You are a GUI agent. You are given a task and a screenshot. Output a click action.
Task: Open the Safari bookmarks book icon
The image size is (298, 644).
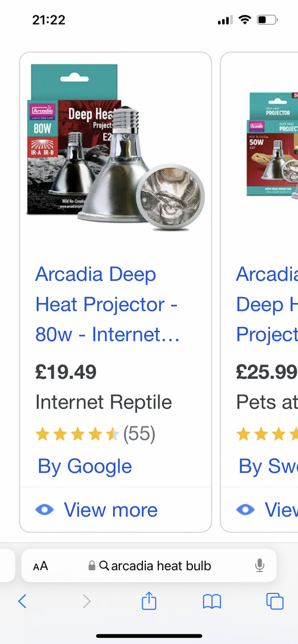212,602
